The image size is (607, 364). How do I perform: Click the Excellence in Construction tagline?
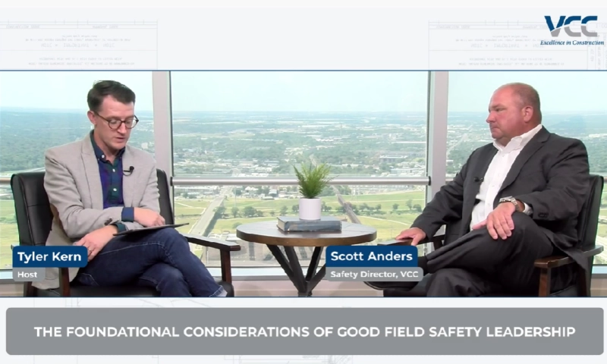[571, 42]
